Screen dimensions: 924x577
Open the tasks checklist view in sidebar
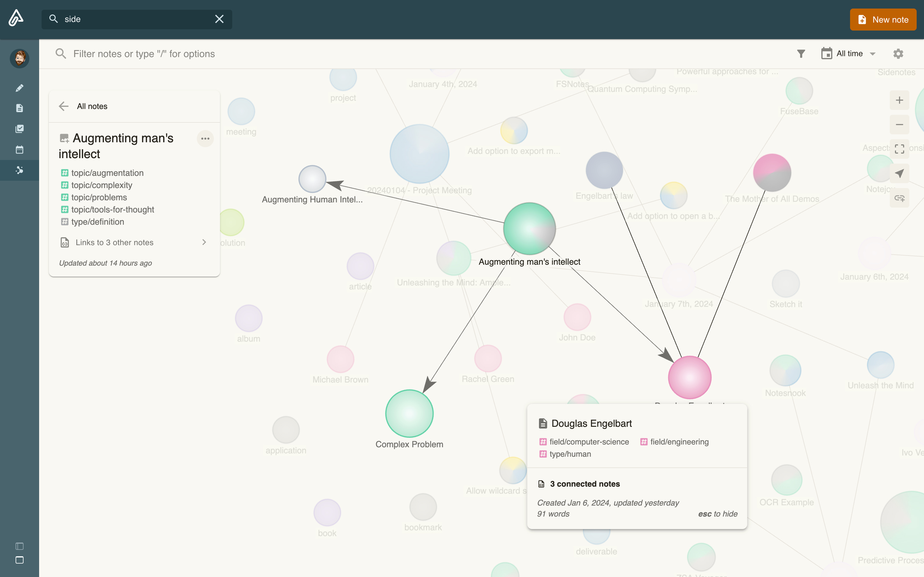pyautogui.click(x=20, y=129)
